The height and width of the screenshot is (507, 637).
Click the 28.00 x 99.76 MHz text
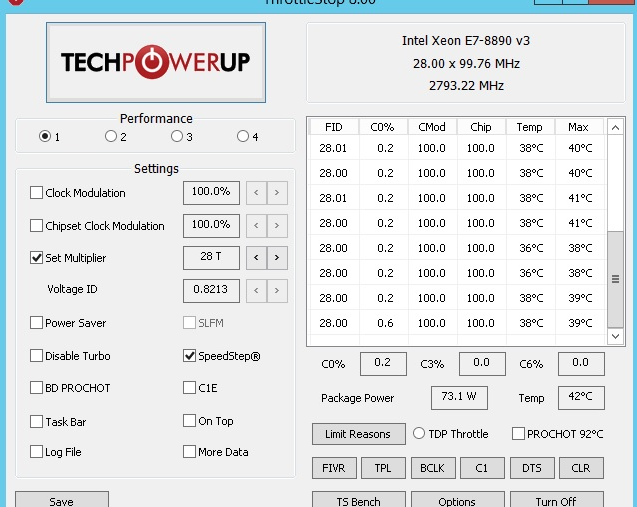click(x=466, y=63)
